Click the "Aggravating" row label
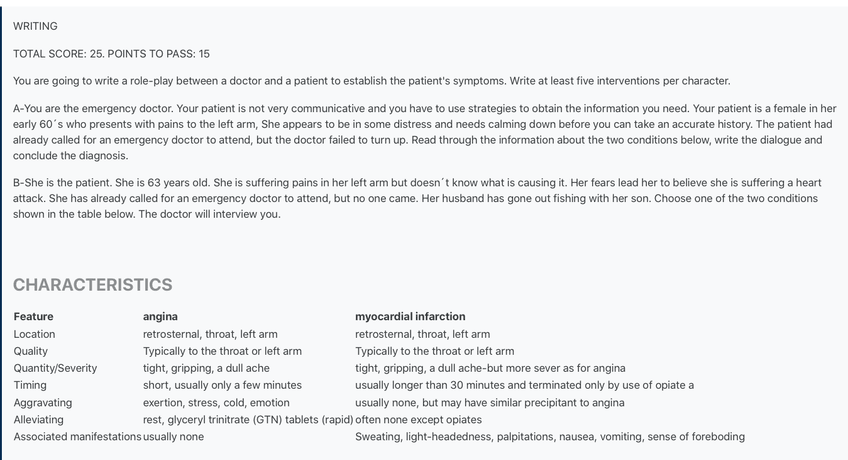 [x=42, y=402]
